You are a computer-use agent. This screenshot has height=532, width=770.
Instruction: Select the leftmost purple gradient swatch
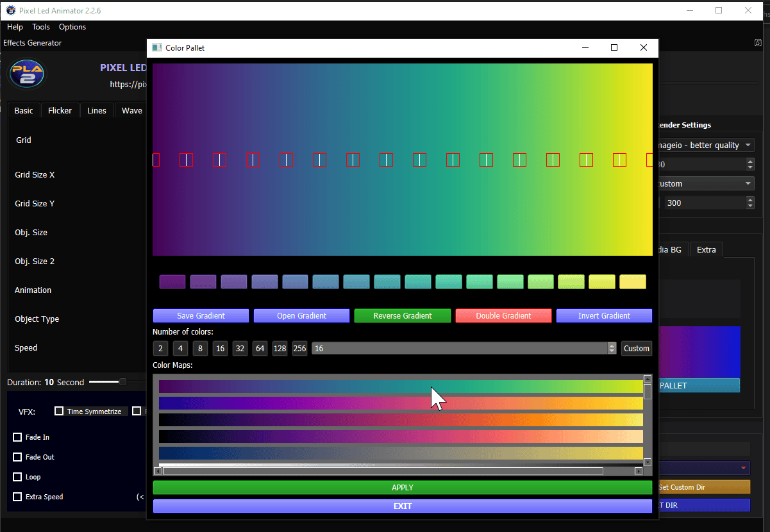pos(172,281)
